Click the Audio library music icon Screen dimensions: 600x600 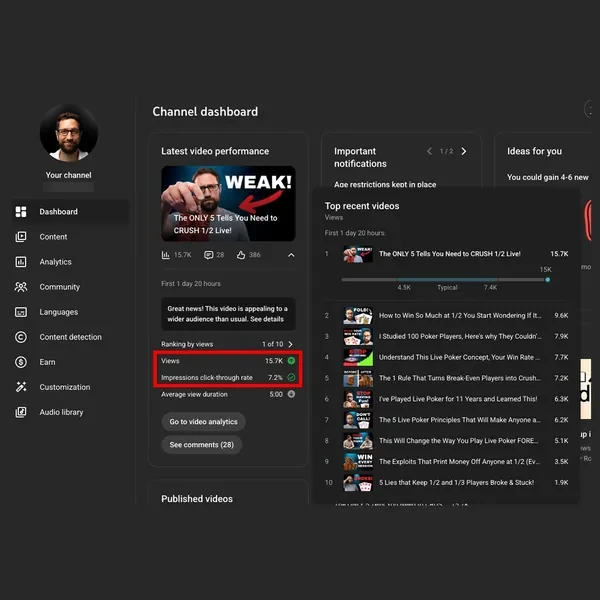[21, 412]
